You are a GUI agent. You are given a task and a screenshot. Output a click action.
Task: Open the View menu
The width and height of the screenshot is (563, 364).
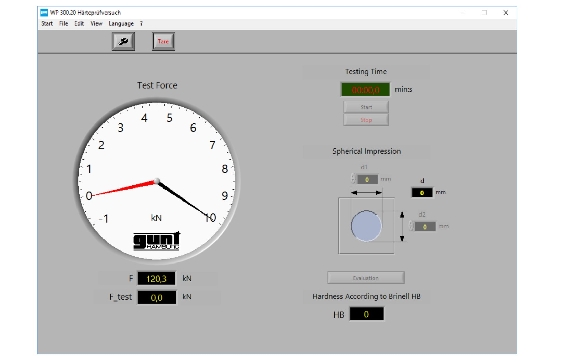coord(96,24)
